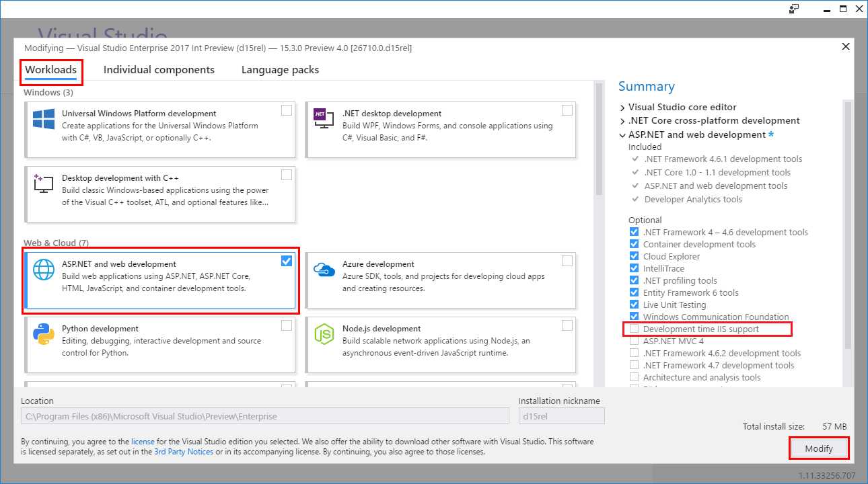Check the .NET desktop development workload
Viewport: 868px width, 484px height.
point(567,110)
